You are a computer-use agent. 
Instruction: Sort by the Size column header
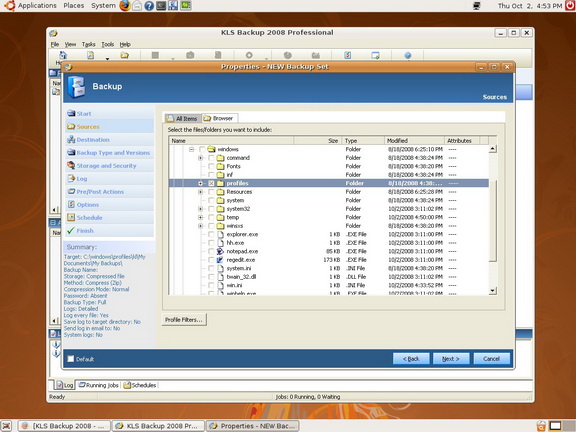click(318, 140)
